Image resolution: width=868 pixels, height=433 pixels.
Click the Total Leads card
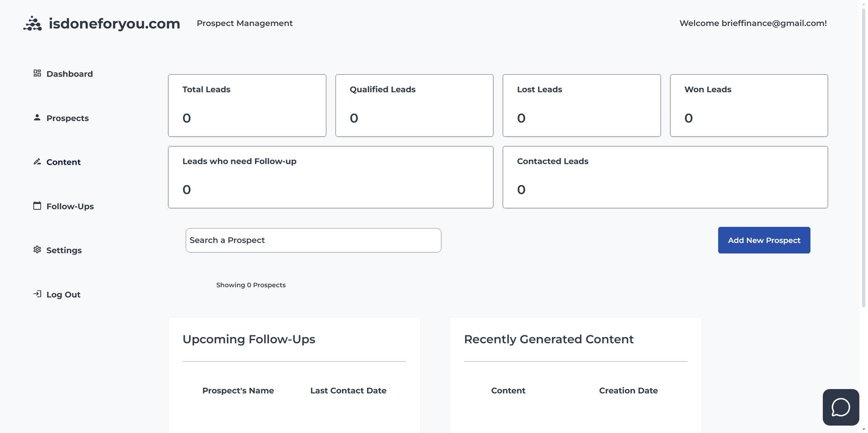click(x=247, y=105)
